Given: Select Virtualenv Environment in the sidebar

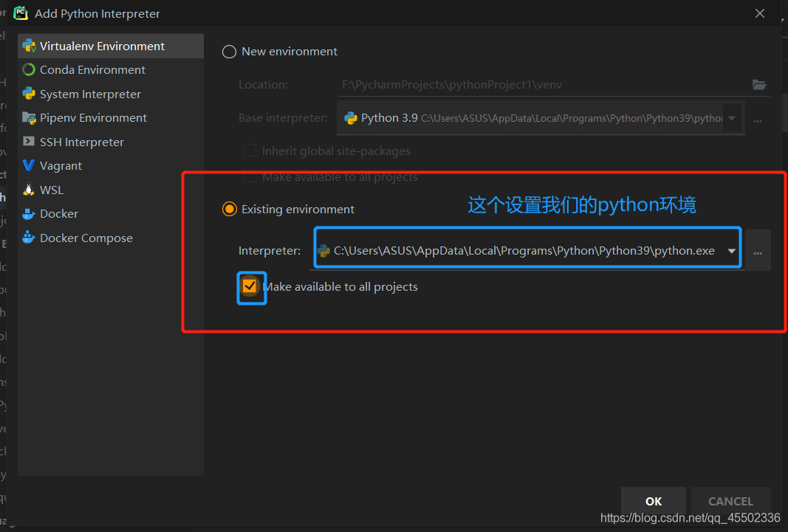Looking at the screenshot, I should coord(111,46).
